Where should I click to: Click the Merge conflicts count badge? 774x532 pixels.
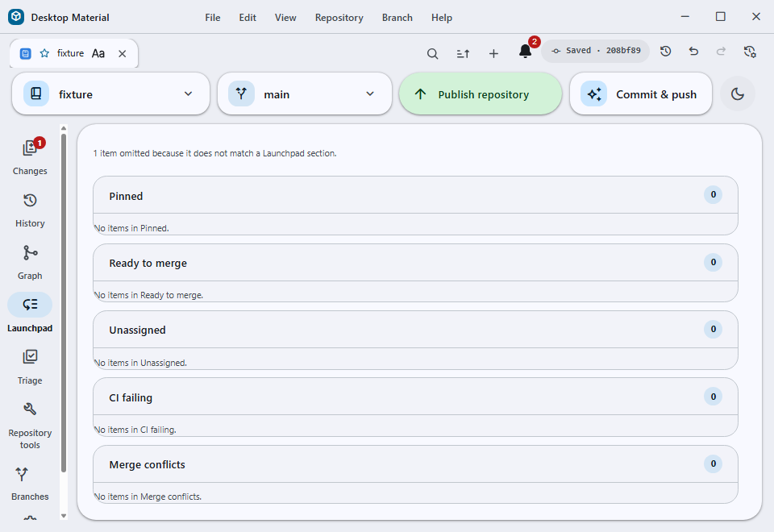713,463
